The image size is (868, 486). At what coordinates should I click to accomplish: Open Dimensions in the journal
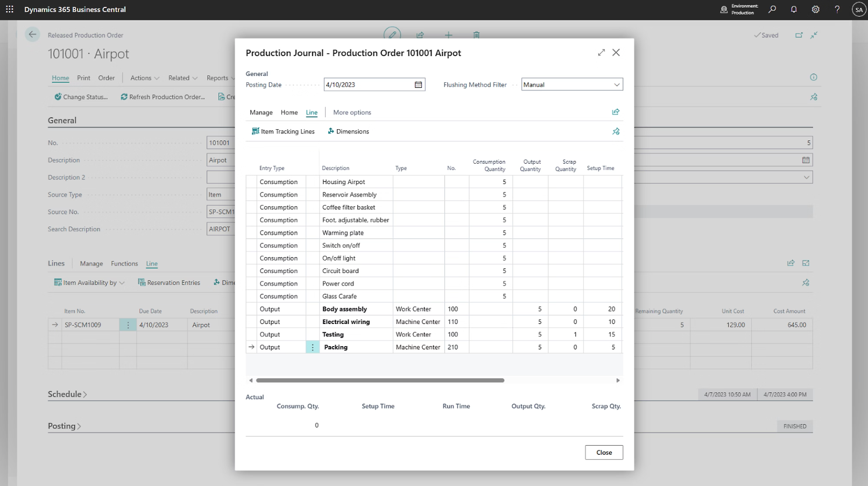(348, 131)
